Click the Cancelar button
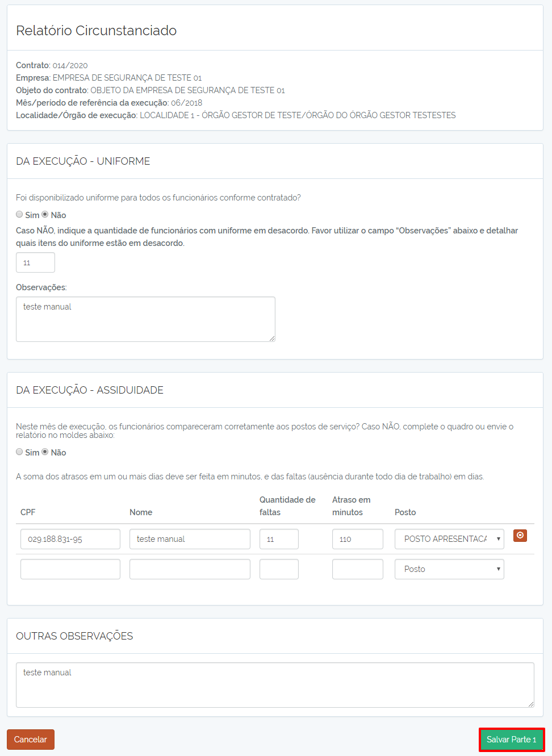This screenshot has height=756, width=552. tap(31, 740)
